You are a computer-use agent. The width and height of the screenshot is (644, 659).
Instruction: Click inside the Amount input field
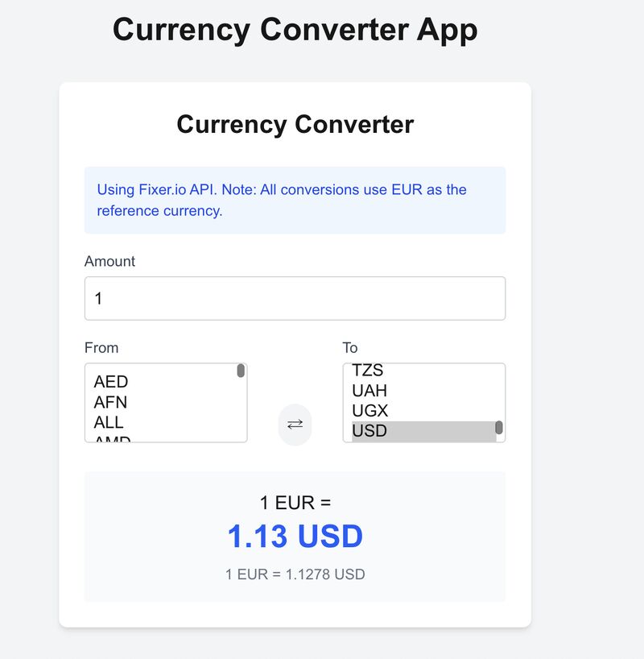295,297
